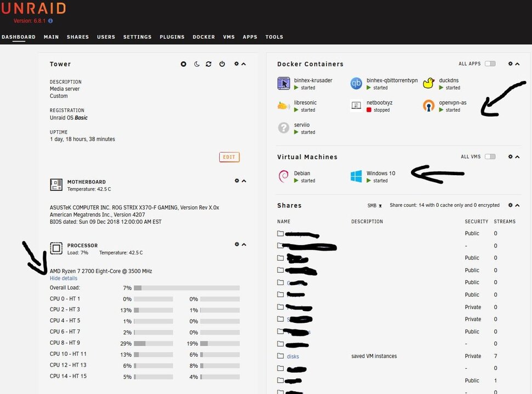Open Motherboard panel gear settings
This screenshot has width=532, height=394.
[237, 181]
